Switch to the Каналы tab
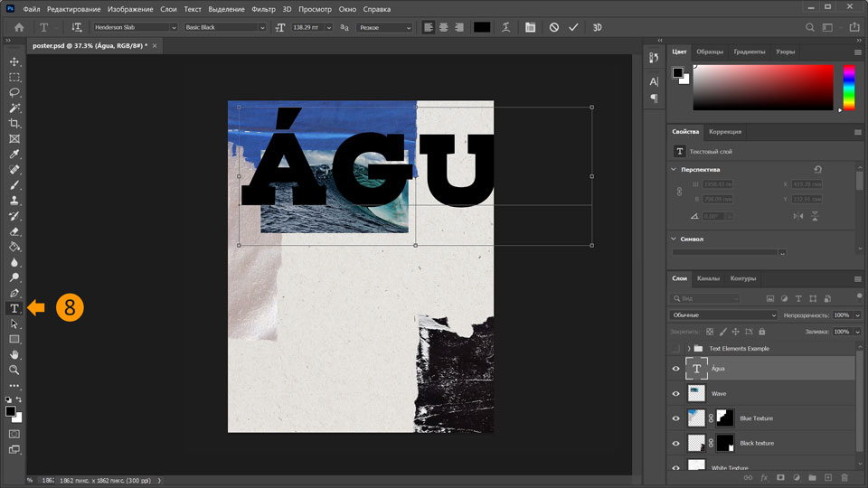This screenshot has width=868, height=488. 708,278
